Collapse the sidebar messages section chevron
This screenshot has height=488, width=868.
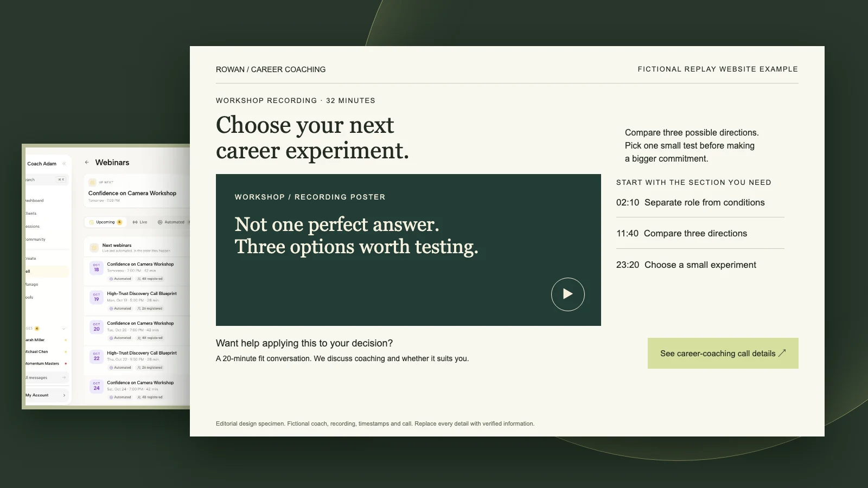[x=64, y=329]
